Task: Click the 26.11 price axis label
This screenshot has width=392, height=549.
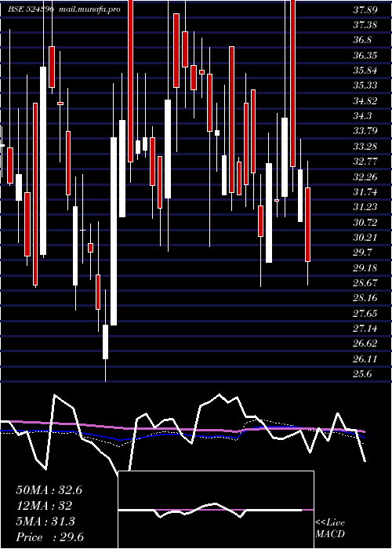Action: point(365,358)
